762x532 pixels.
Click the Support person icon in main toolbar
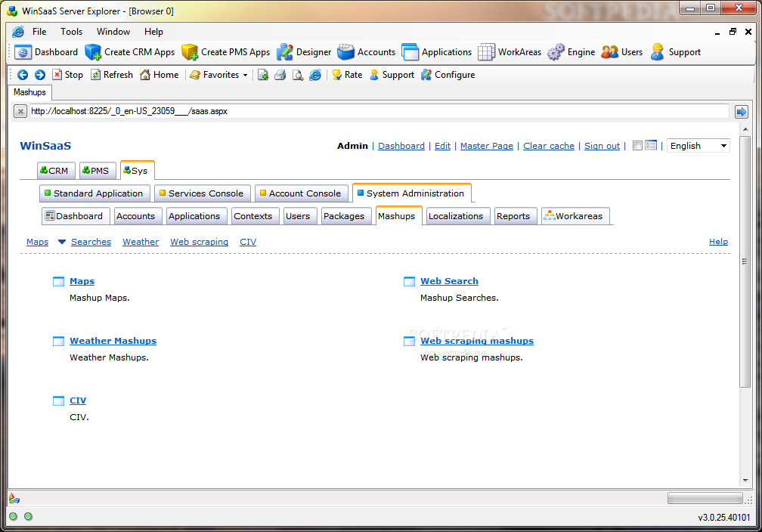point(658,52)
